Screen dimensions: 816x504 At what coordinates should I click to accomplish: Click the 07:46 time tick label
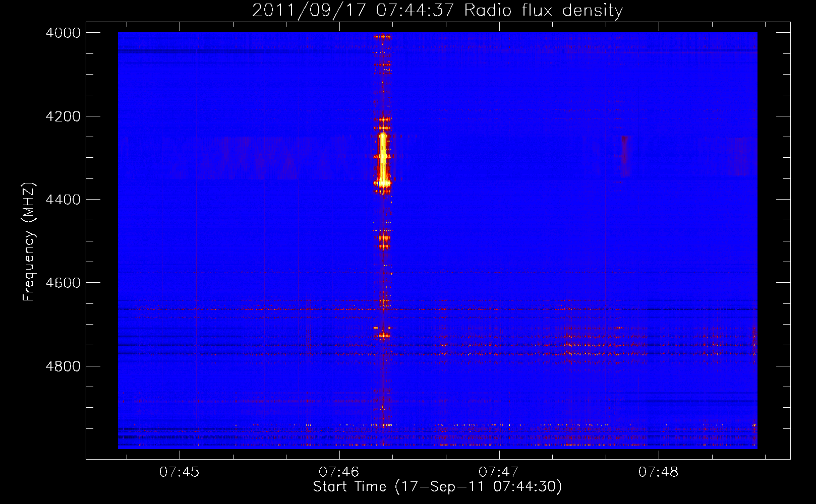point(339,472)
